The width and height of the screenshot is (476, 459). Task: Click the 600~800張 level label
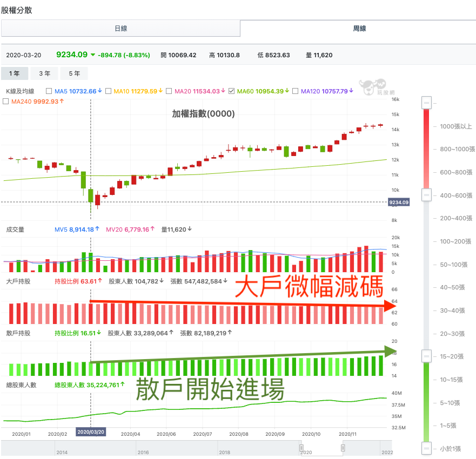coord(456,172)
